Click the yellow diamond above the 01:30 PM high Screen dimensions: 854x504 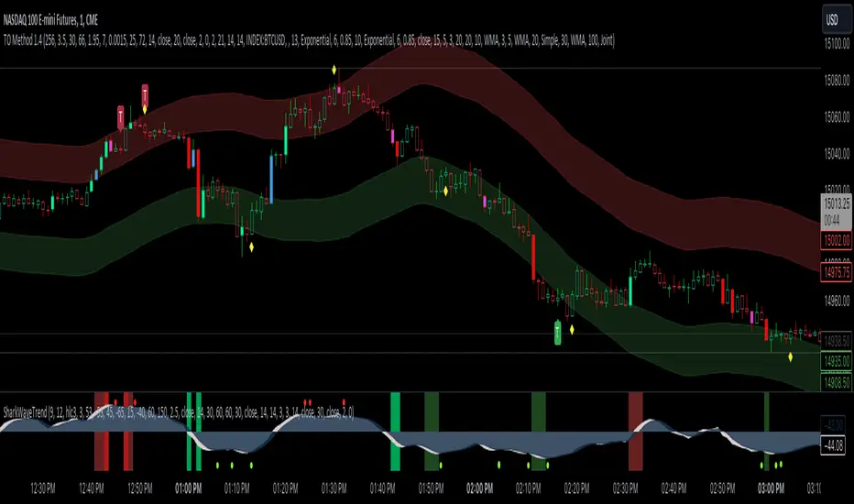[x=334, y=70]
